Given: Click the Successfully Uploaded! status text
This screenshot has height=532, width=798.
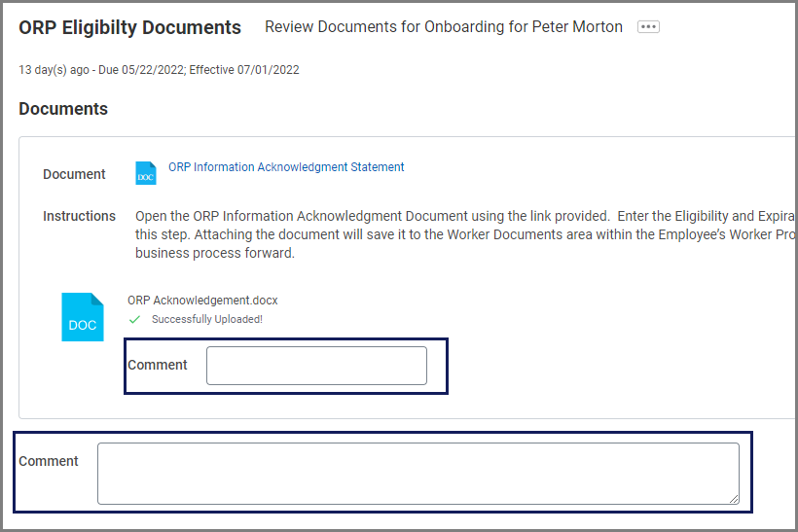Looking at the screenshot, I should (206, 319).
